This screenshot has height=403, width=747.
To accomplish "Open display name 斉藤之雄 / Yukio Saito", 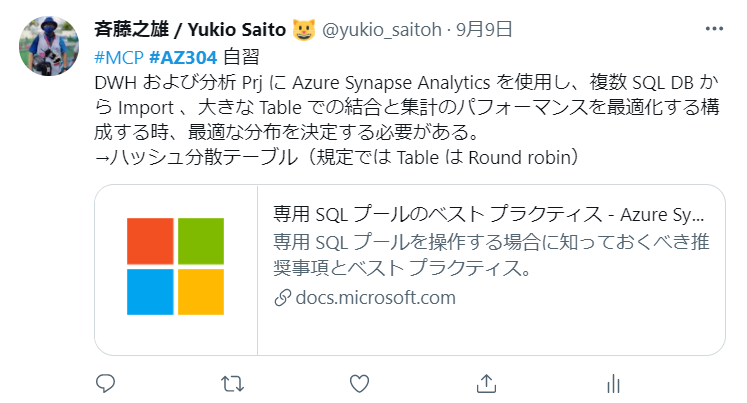I will (189, 30).
